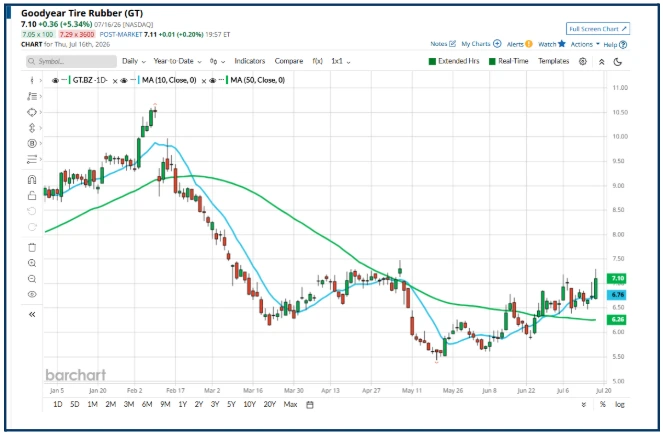Zoom in on the chart

(x=32, y=263)
